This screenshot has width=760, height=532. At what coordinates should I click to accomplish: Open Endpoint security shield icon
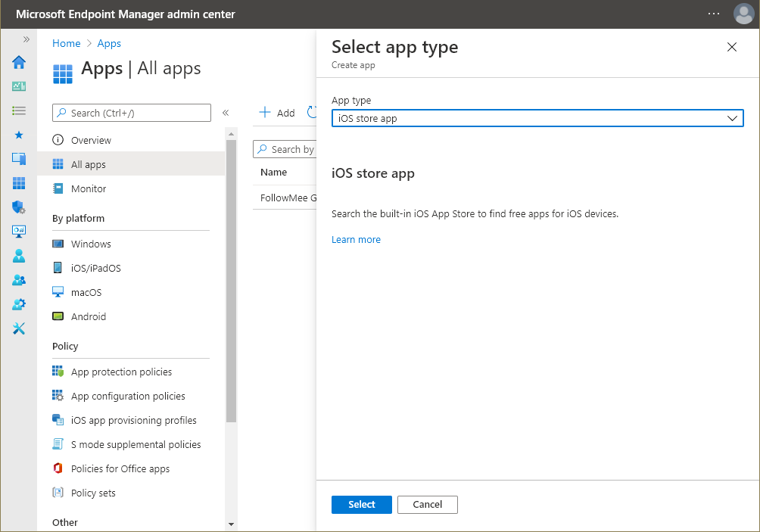point(19,207)
